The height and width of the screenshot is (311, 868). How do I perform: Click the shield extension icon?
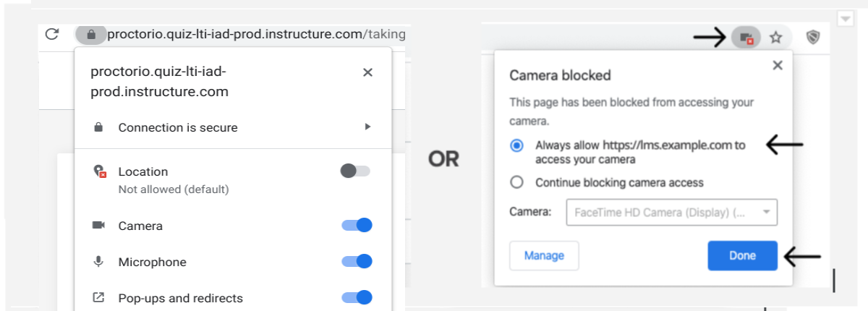814,38
